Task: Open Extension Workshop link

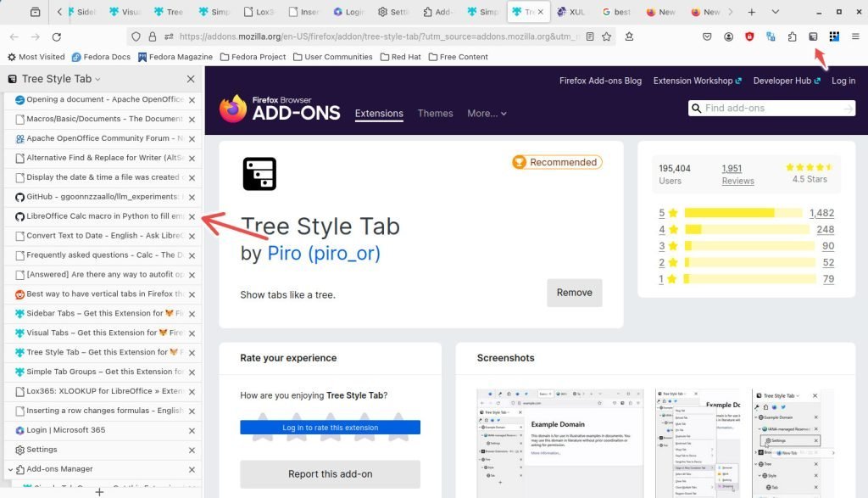Action: tap(697, 81)
